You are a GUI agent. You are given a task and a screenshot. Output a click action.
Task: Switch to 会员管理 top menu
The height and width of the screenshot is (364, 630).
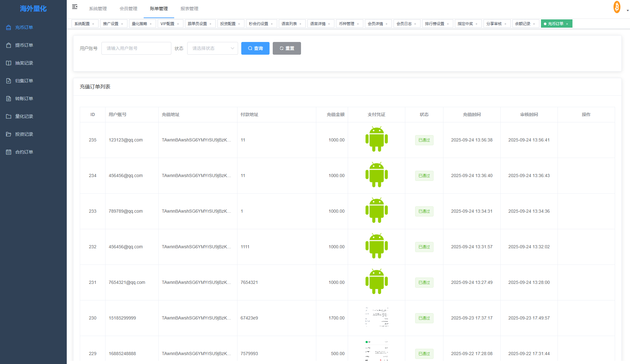coord(128,9)
